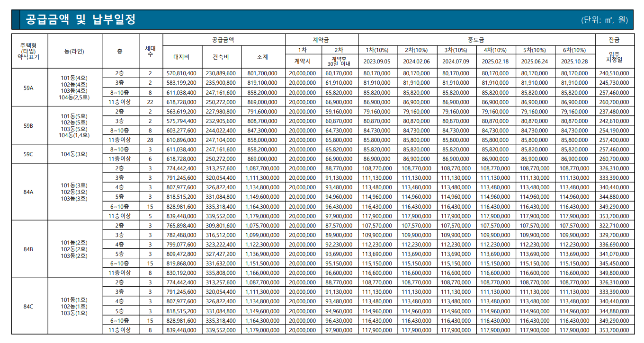Select the '잔금' column header

(614, 40)
